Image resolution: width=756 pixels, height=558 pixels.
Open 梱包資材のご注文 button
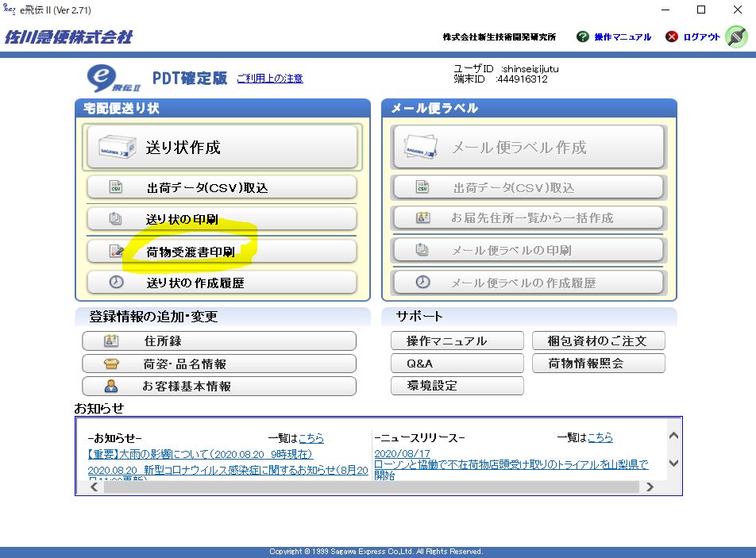point(598,341)
